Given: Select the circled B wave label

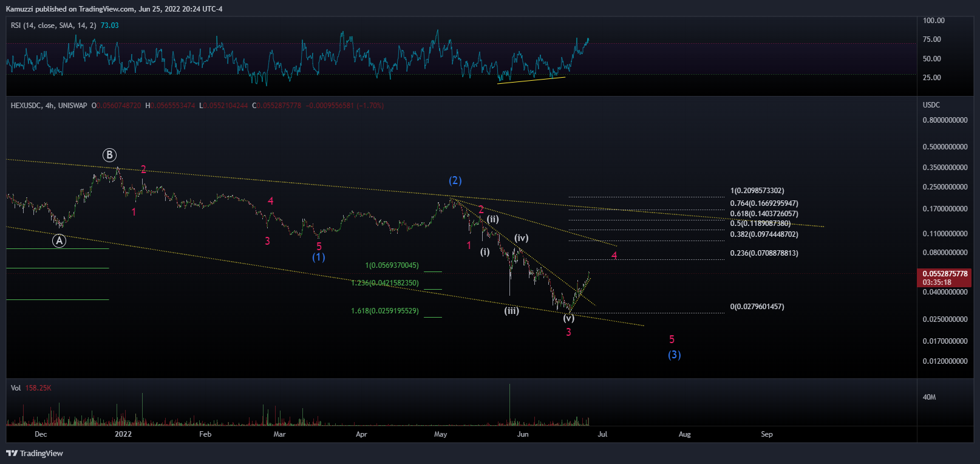Looking at the screenshot, I should click(109, 155).
